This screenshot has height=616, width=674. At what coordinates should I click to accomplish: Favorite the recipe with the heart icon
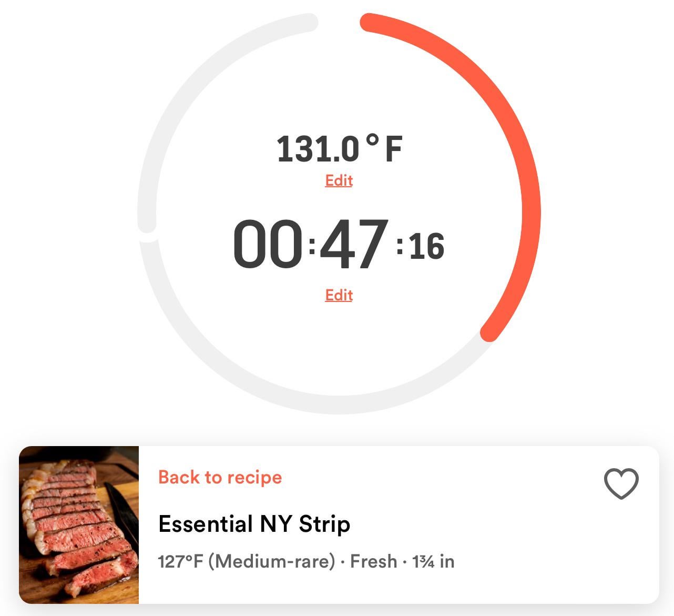click(x=621, y=483)
